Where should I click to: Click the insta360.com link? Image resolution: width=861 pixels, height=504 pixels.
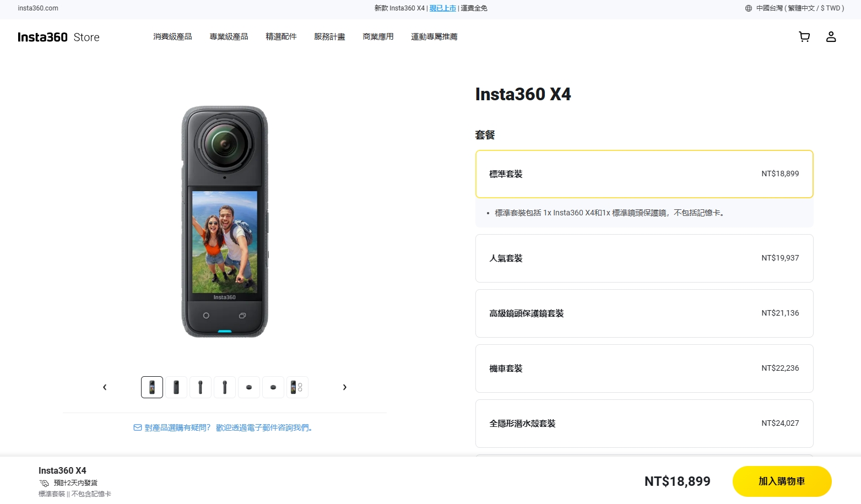(38, 8)
